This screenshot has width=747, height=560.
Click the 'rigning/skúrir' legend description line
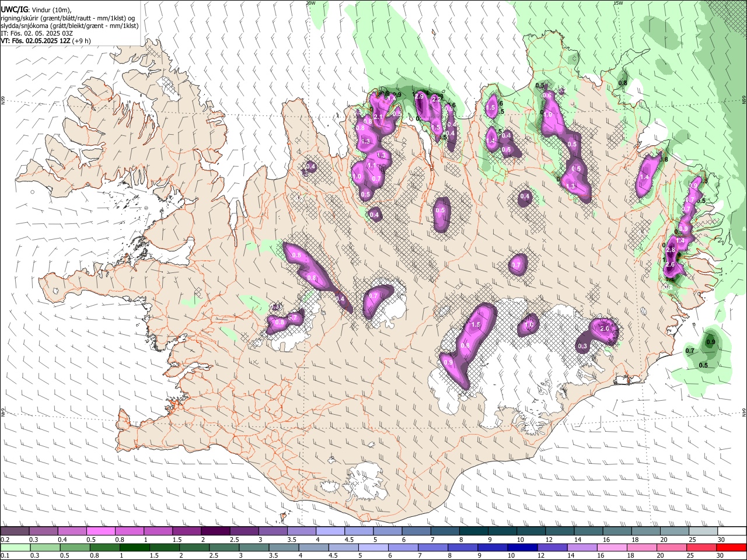(68, 18)
